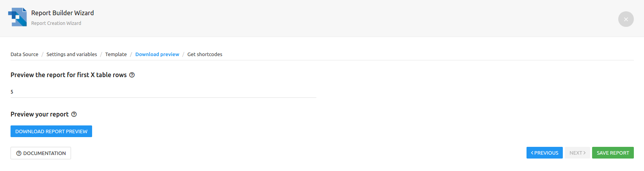Click the left chevron on Previous button
This screenshot has height=171, width=644.
pos(532,153)
